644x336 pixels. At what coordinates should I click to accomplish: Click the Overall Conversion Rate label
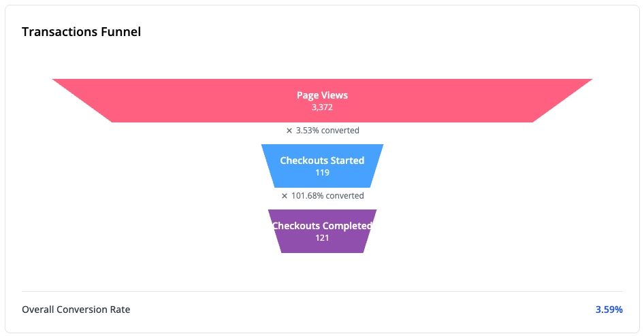click(x=76, y=309)
